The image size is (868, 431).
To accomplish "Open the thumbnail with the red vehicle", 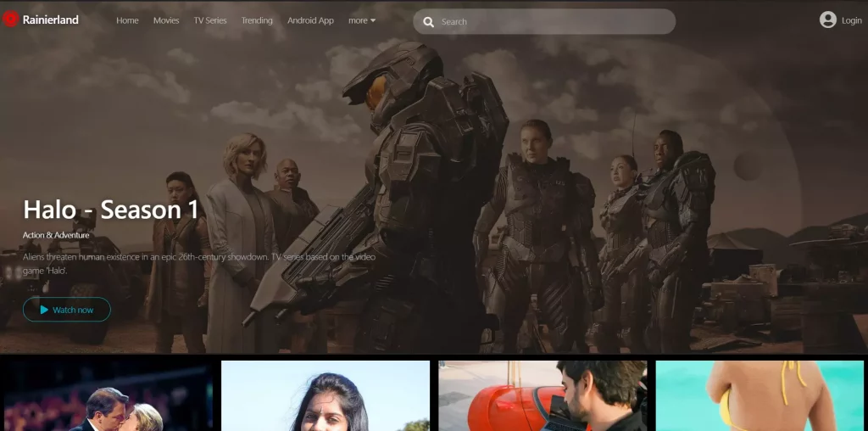I will tap(542, 395).
